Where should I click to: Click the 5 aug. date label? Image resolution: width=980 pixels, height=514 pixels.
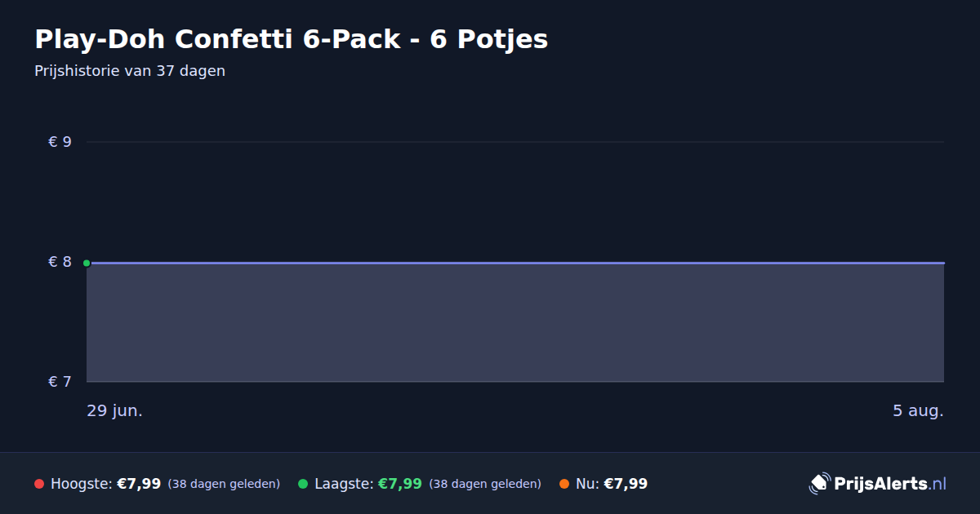918,410
